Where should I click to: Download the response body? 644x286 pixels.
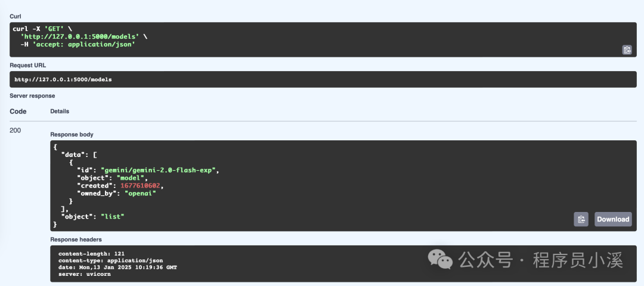[x=613, y=219]
